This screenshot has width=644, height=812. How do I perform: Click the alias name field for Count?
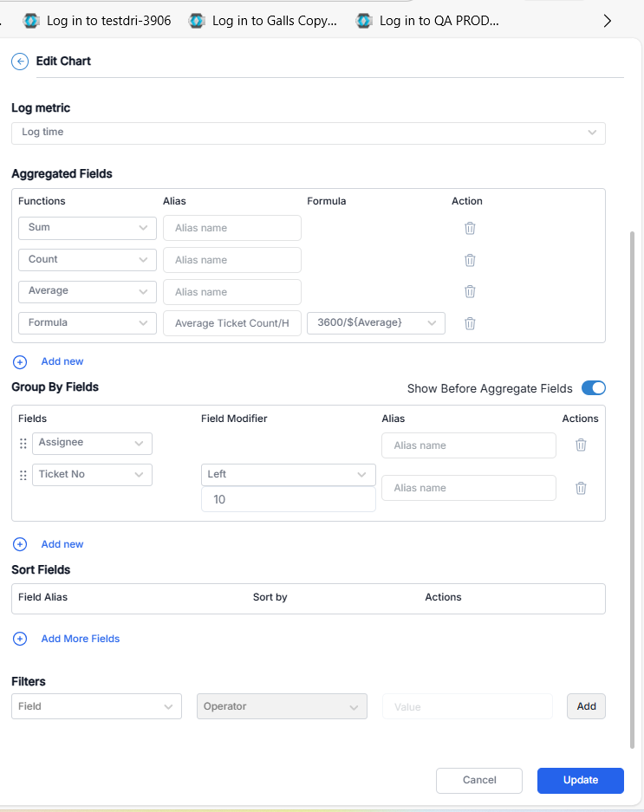232,260
